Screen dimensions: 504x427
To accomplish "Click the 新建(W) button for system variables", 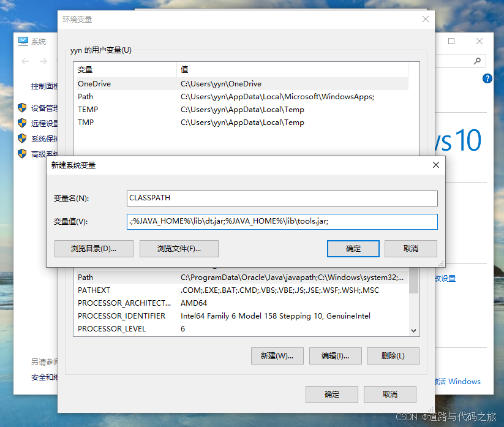I will point(277,355).
